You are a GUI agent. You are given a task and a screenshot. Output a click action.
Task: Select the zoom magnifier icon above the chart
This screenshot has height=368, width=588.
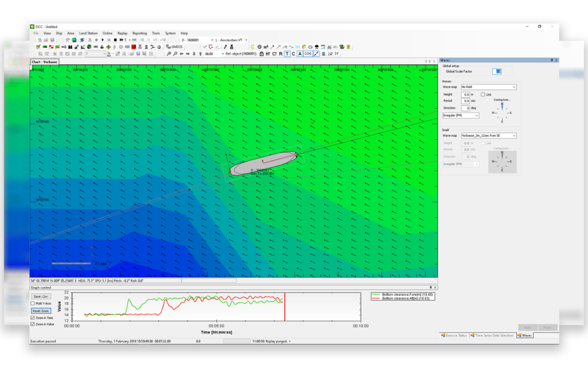coord(169,53)
